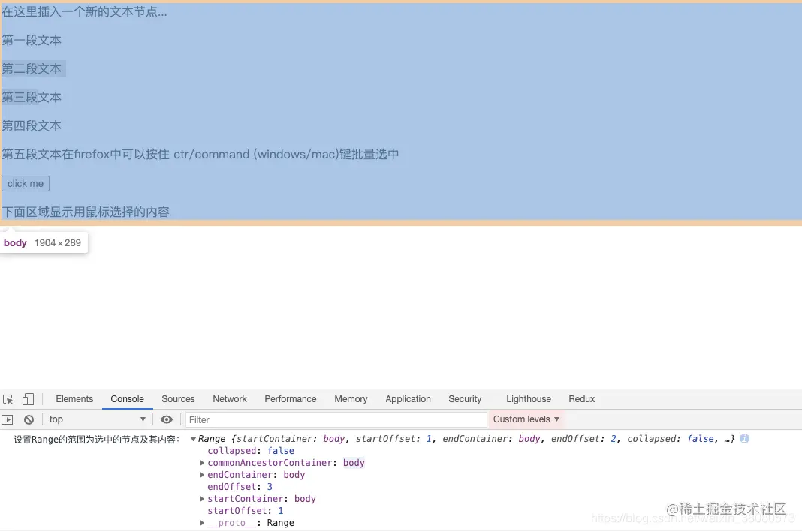Clear console icon
The width and height of the screenshot is (802, 532).
(29, 419)
